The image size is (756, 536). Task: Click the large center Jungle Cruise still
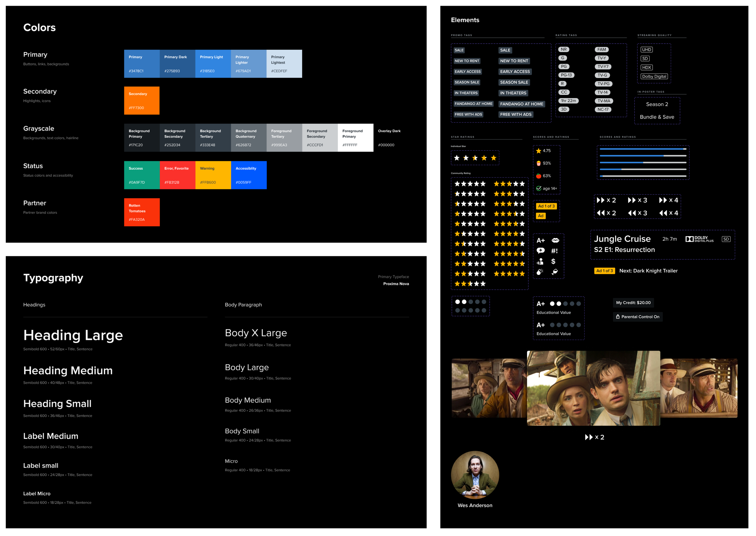point(593,388)
